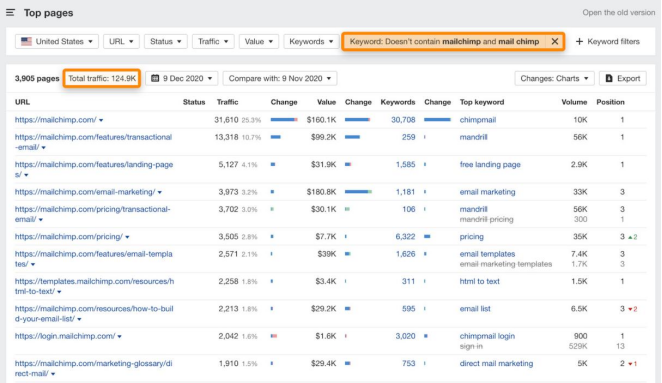The height and width of the screenshot is (383, 662).
Task: Open the marketing-glossary/direct-mail URL link
Action: 93,368
